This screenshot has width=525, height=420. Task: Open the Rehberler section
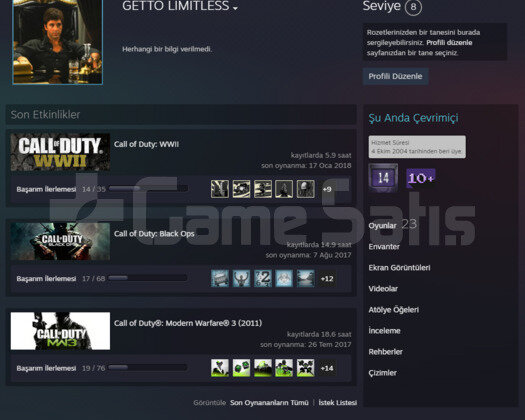coord(385,352)
